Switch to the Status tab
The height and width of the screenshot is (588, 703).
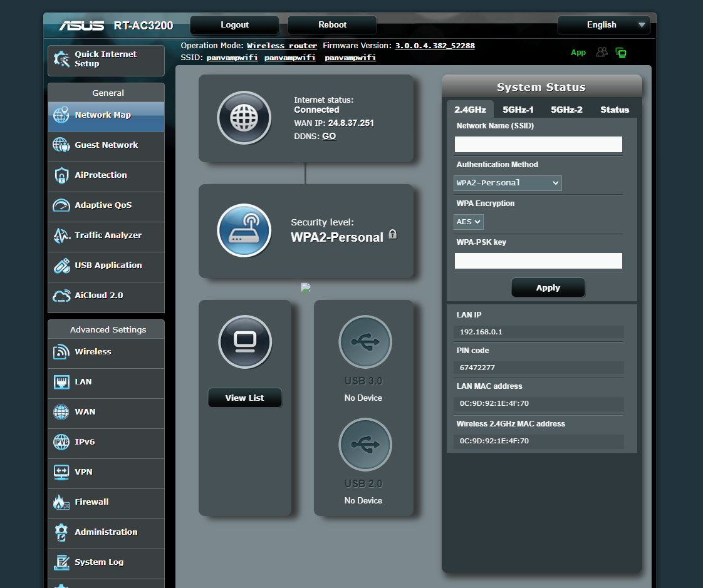[614, 110]
